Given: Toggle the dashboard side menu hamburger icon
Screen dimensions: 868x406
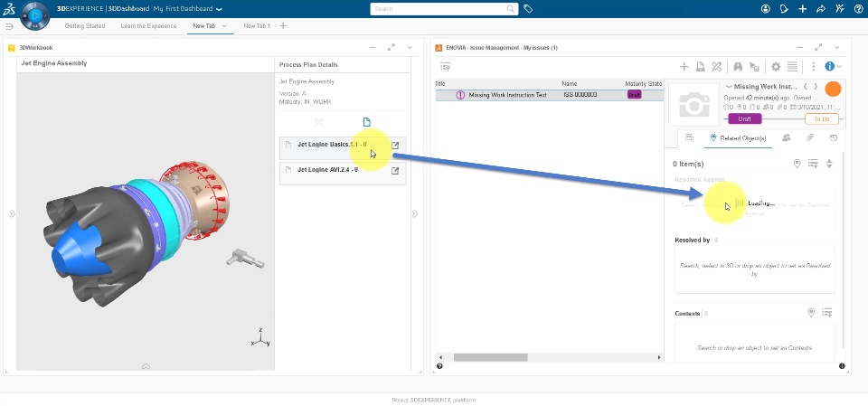Looking at the screenshot, I should [x=9, y=26].
